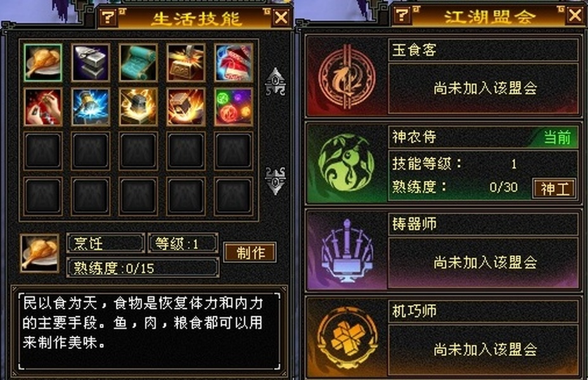Click the down arrow of skill list

point(275,181)
